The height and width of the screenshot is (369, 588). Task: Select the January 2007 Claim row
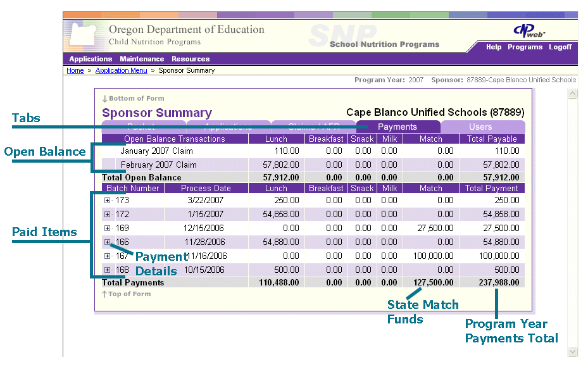click(x=313, y=151)
